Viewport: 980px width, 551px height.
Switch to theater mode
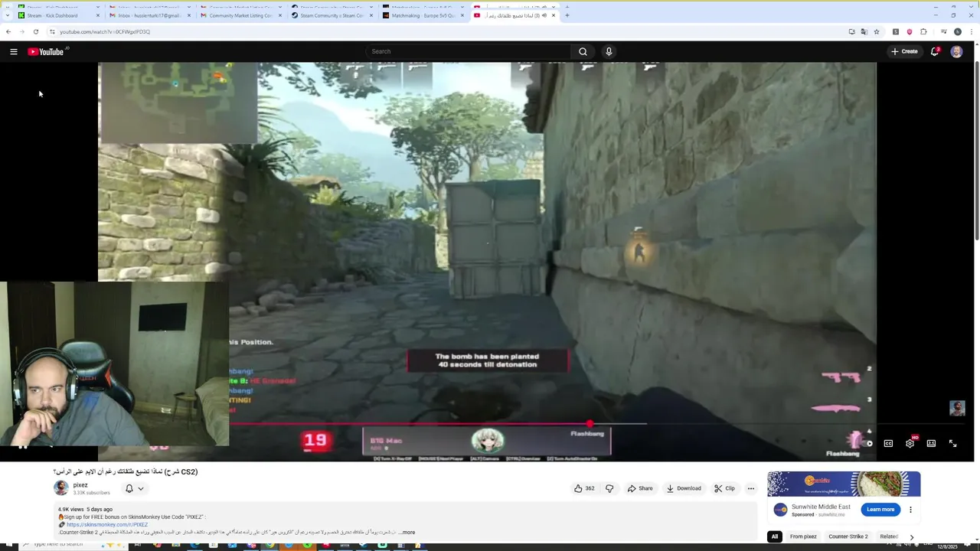coord(931,443)
